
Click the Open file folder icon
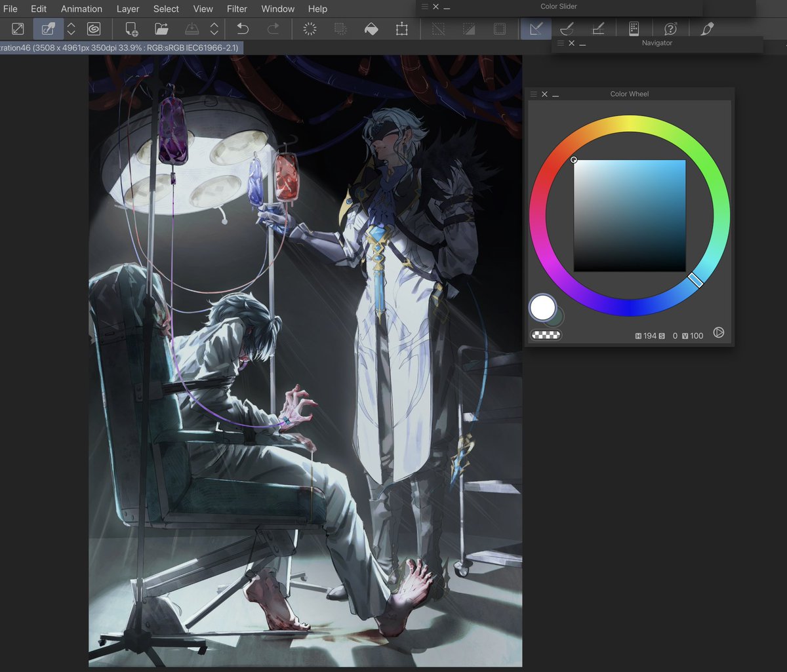tap(161, 29)
